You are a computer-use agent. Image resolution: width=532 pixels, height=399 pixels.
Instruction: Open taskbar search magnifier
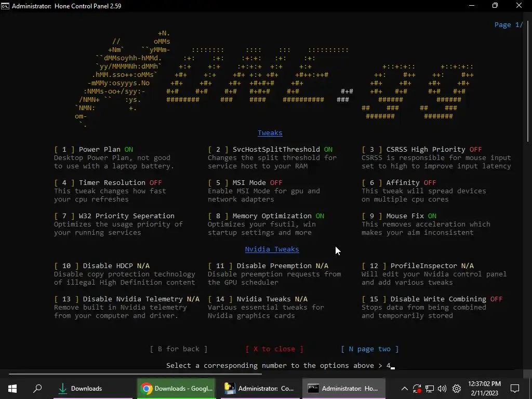(37, 389)
